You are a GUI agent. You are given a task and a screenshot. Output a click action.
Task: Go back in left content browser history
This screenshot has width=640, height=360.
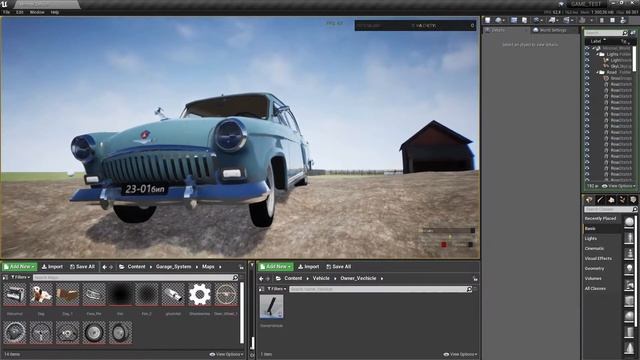104,267
